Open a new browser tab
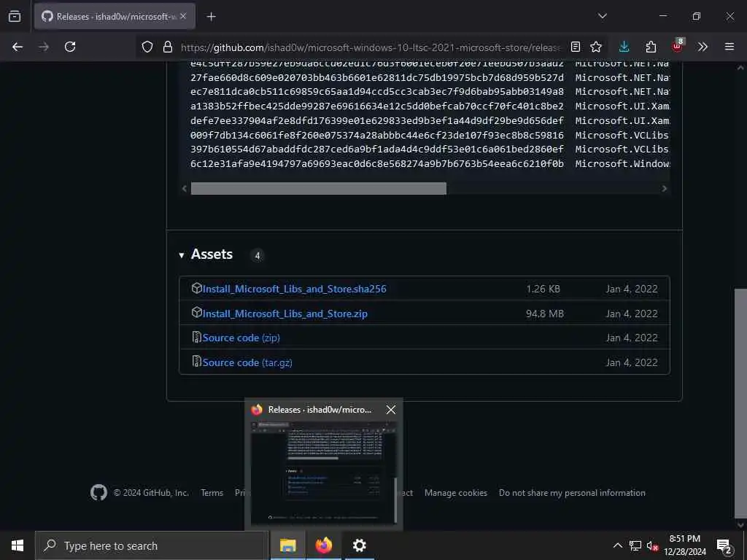747x560 pixels. [211, 17]
